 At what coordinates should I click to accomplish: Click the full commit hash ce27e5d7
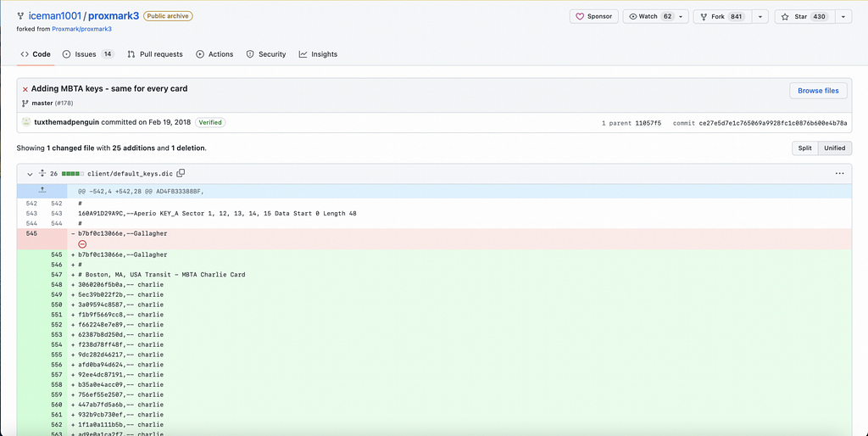point(773,123)
